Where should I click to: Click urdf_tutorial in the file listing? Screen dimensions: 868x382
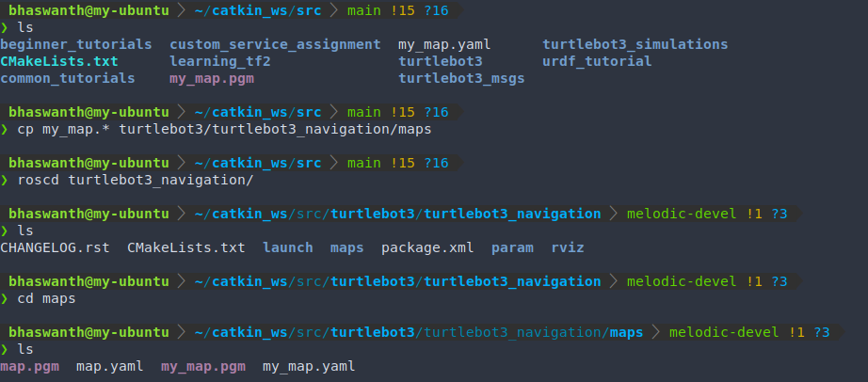point(597,61)
